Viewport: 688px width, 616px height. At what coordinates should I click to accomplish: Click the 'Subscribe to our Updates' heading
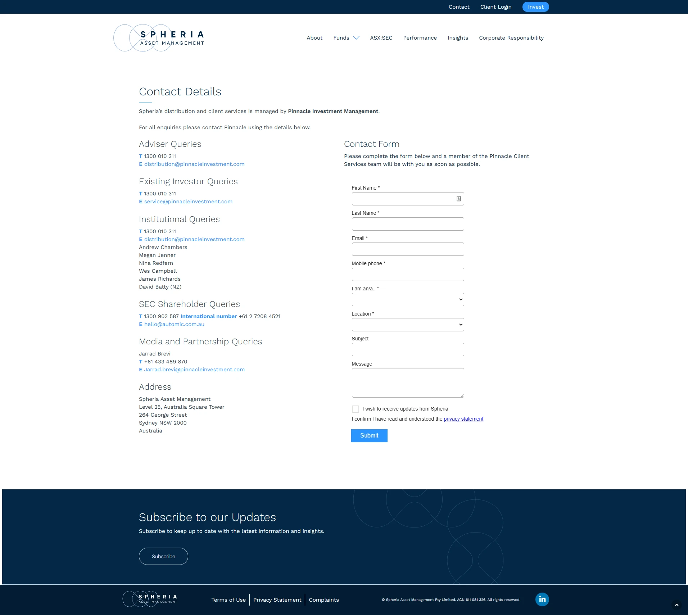click(x=207, y=517)
